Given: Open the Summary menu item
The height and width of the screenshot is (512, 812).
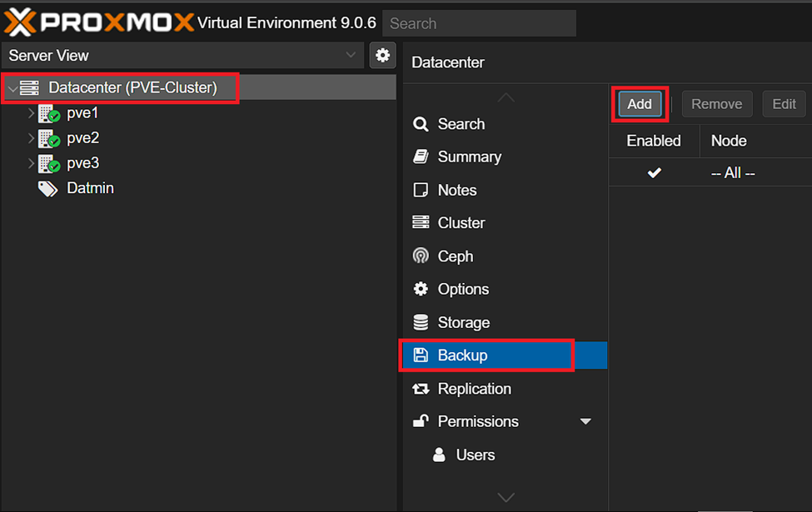Looking at the screenshot, I should point(469,157).
